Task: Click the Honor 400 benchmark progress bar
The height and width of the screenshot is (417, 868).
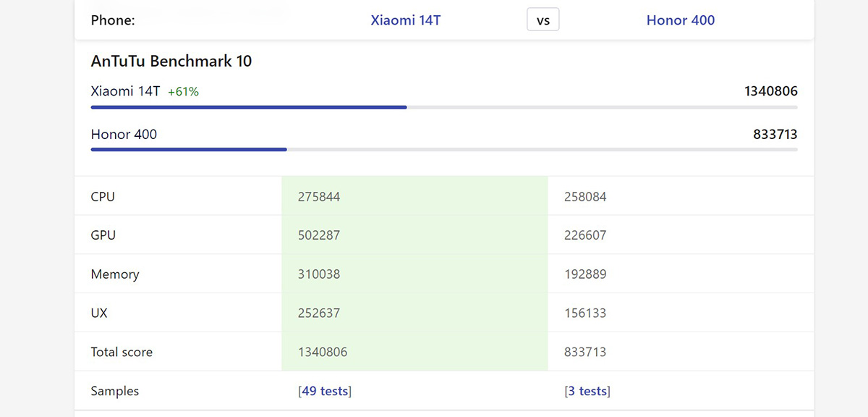Action: tap(444, 150)
